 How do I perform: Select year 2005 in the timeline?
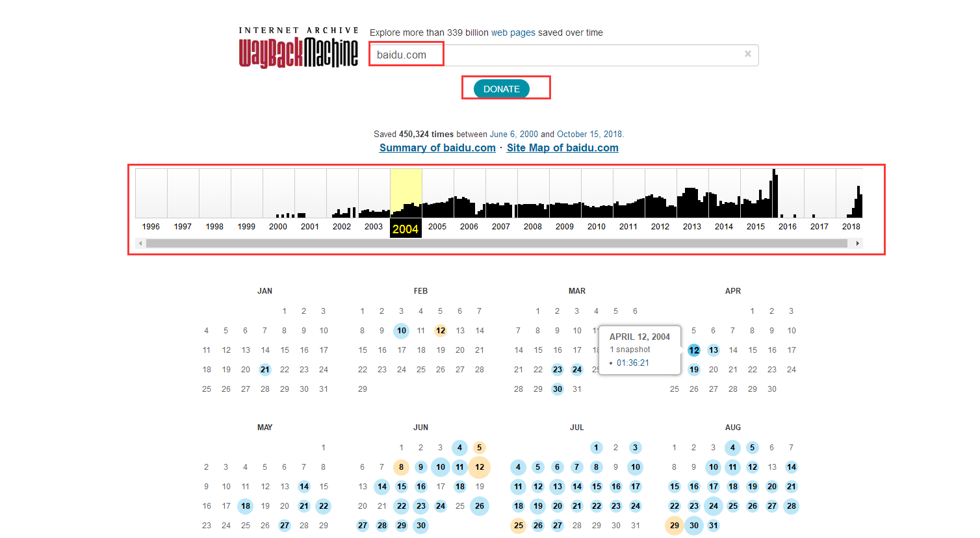(437, 227)
